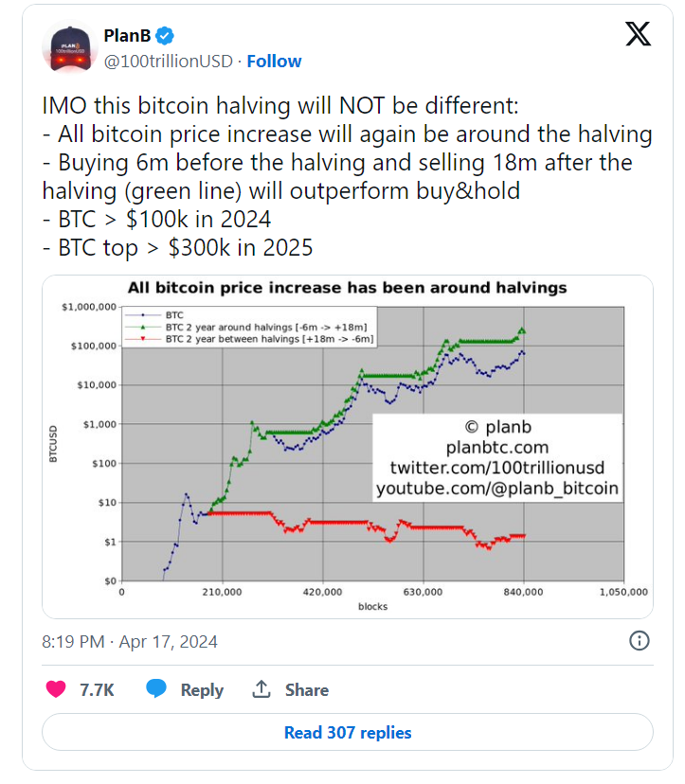Click the X logo icon
Viewport: 685px width, 784px height.
pyautogui.click(x=638, y=34)
